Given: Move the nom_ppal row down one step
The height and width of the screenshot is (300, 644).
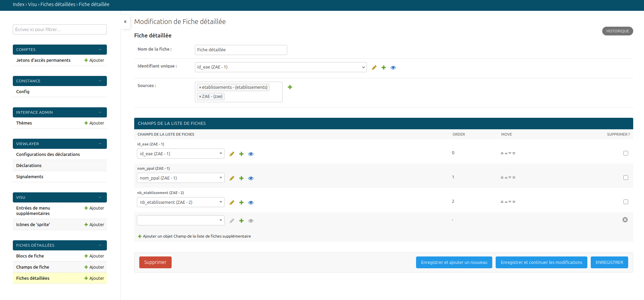Looking at the screenshot, I should coord(510,178).
